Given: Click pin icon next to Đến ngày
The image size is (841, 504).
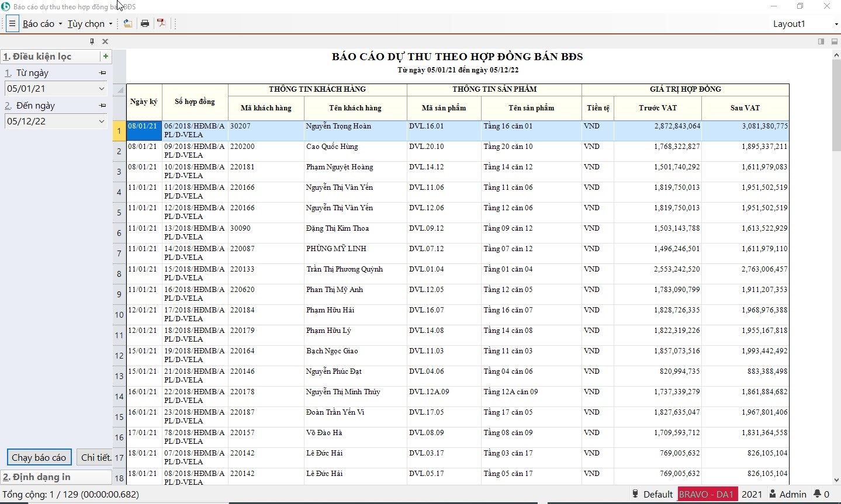Looking at the screenshot, I should click(x=102, y=106).
